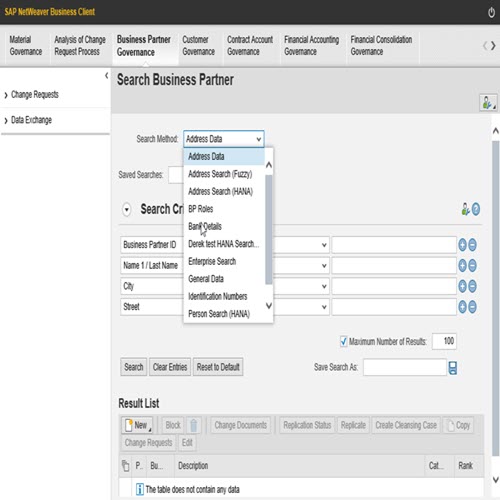
Task: Remove the Business Partner ID criterion row
Action: 472,245
